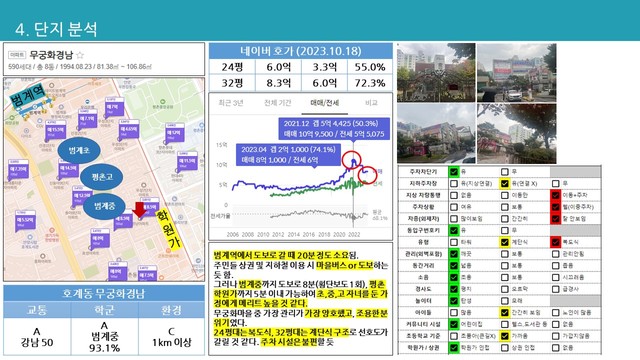The width and height of the screenshot is (640, 360).
Task: Select the 매 15.3억 price marker on map
Action: coord(55,130)
